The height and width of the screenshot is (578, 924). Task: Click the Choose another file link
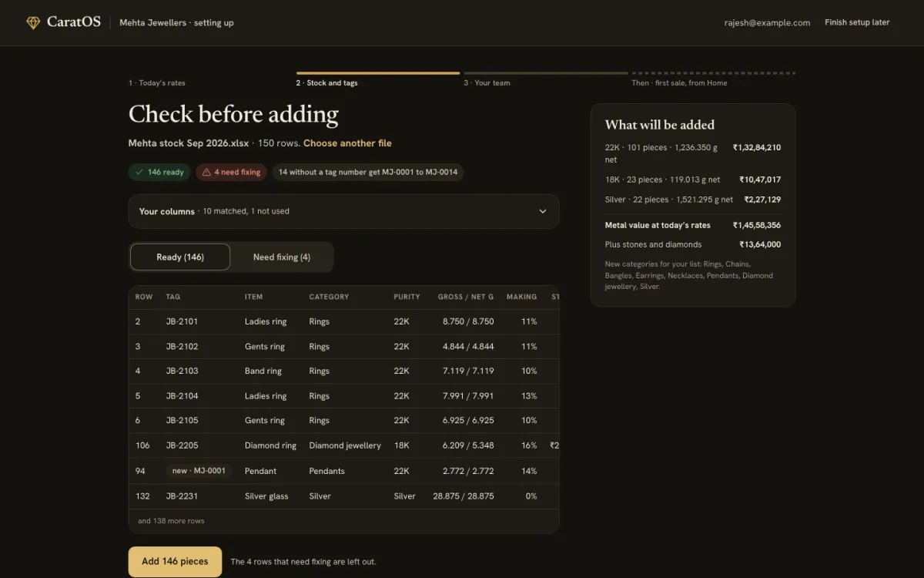click(347, 143)
